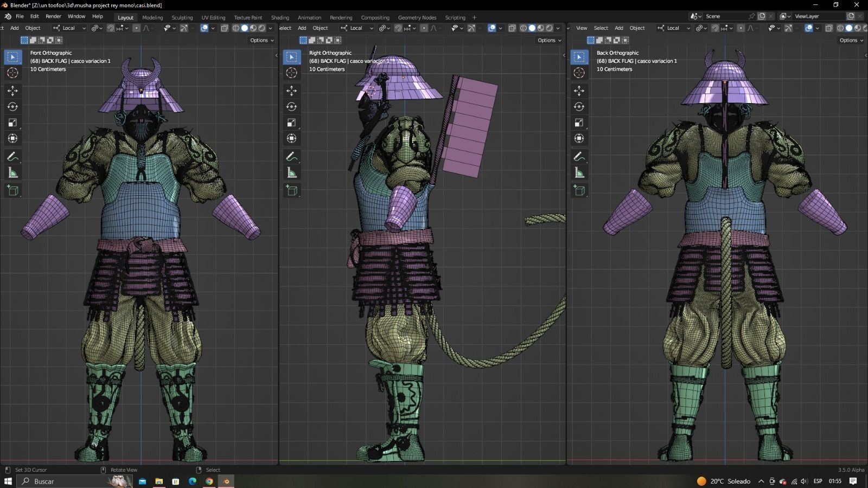Toggle proportional editing in the header
The width and height of the screenshot is (868, 488).
[x=137, y=28]
